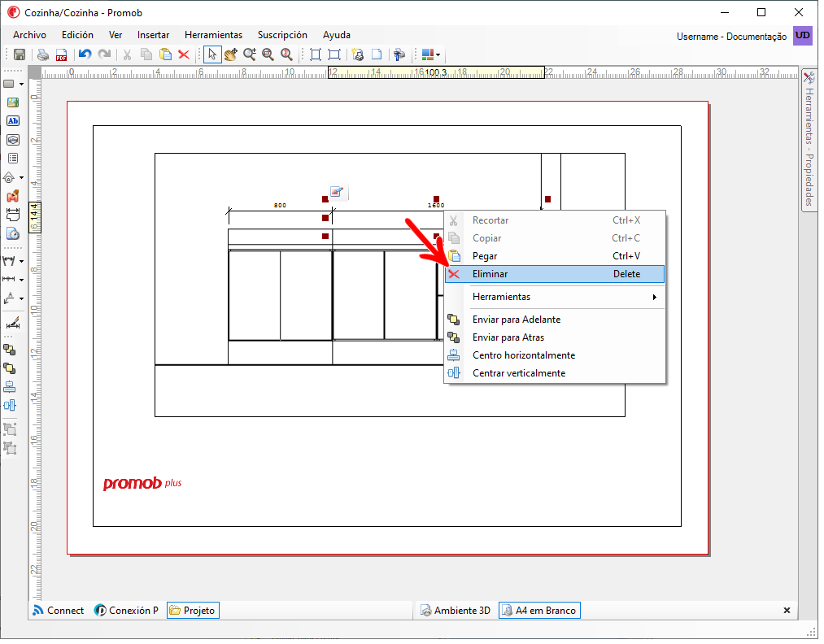Switch to the Conexión P tab
Screen dimensions: 824x644
click(126, 611)
